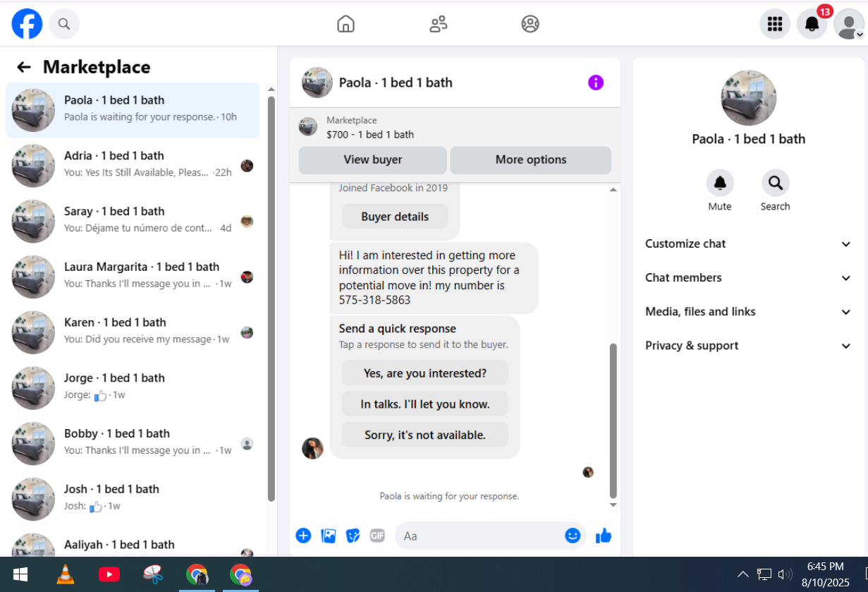Click the Facebook logo
The image size is (868, 592).
tap(27, 24)
